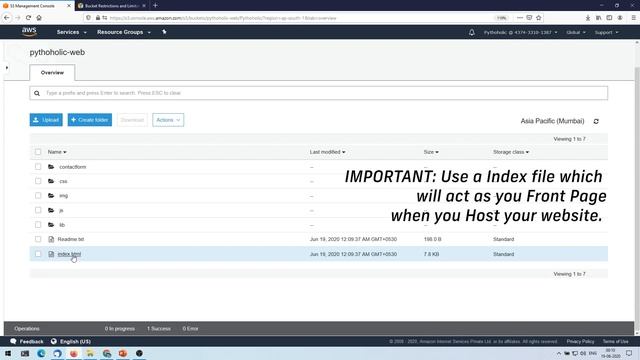This screenshot has width=640, height=360.
Task: Sort by the Name column header
Action: pos(57,152)
